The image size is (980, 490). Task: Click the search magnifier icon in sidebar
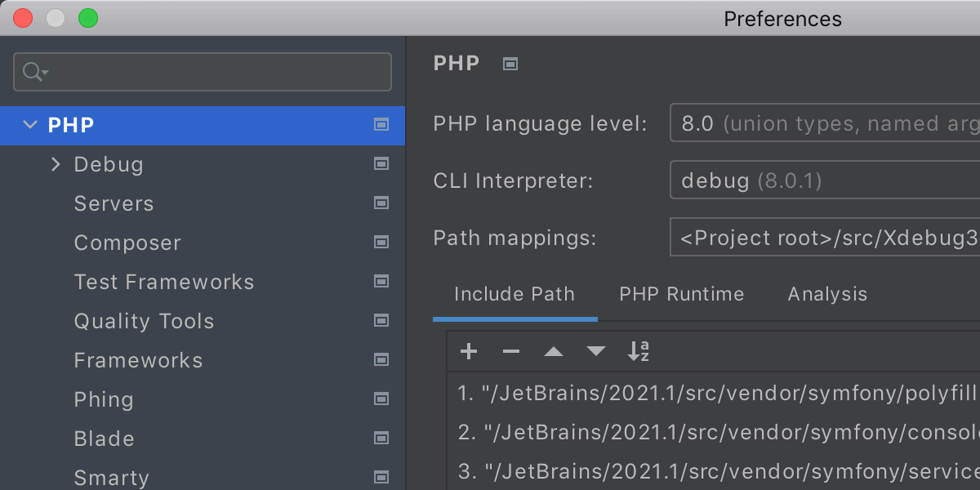click(33, 72)
